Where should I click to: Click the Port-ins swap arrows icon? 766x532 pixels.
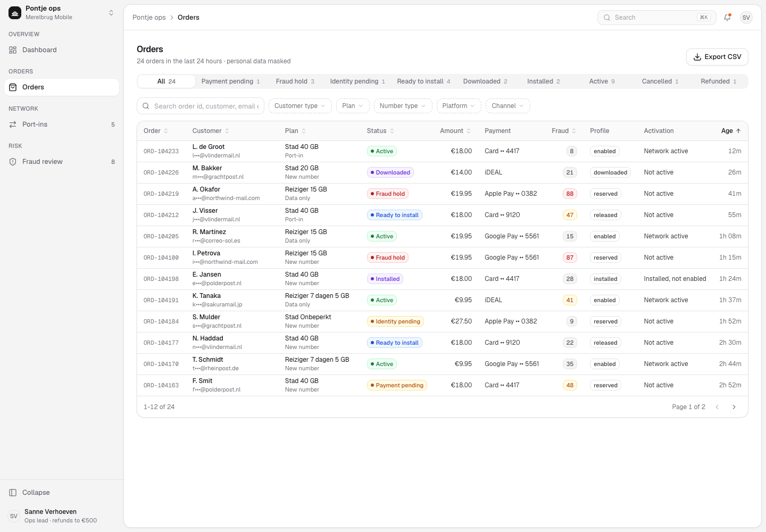[13, 124]
